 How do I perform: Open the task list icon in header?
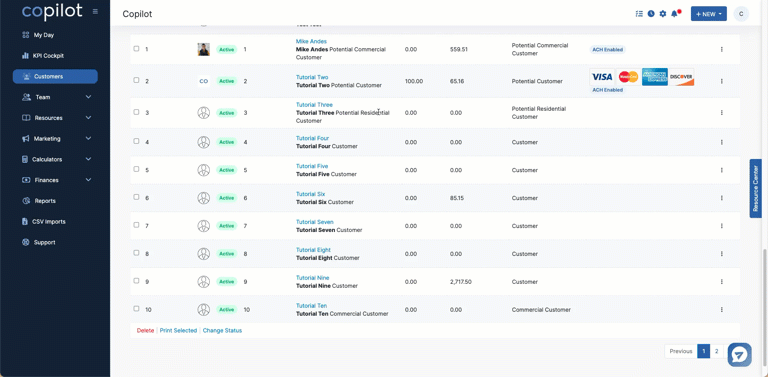[639, 14]
